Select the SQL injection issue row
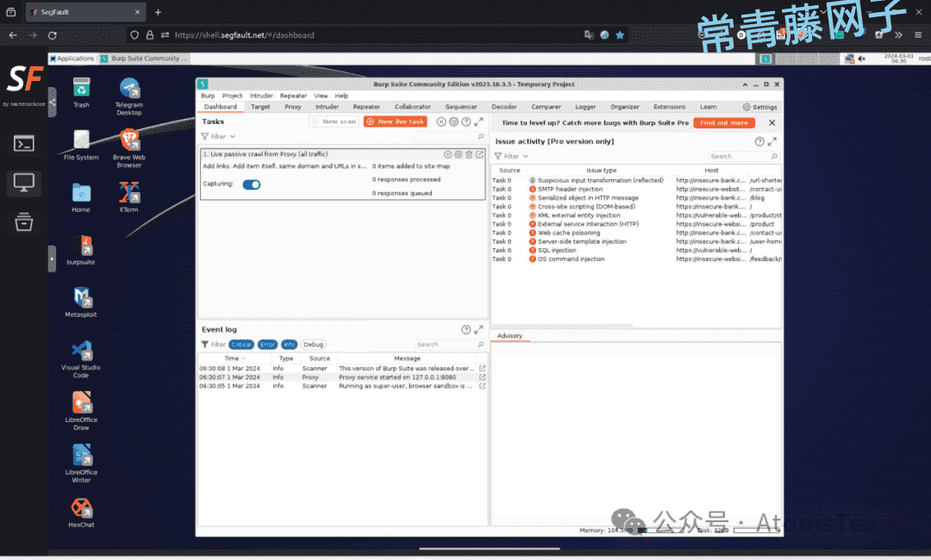This screenshot has height=560, width=931. (636, 251)
